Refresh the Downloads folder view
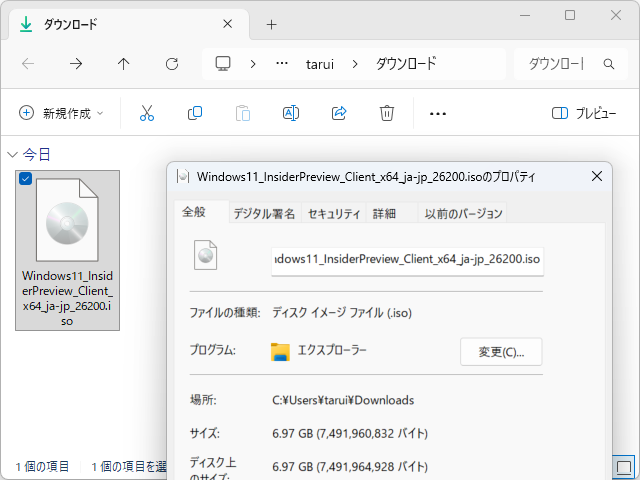Viewport: 640px width, 480px height. click(x=172, y=64)
